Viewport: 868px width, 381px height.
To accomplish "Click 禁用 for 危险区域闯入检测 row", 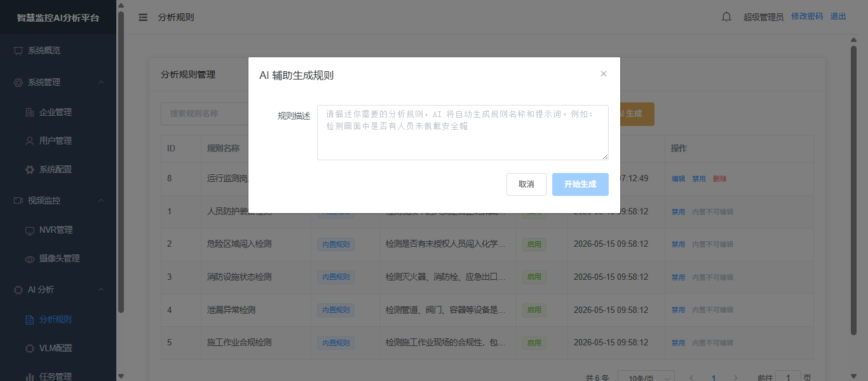I will coord(678,244).
